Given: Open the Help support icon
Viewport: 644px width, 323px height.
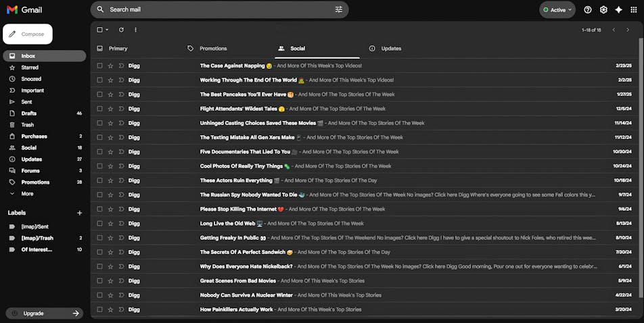Looking at the screenshot, I should (x=588, y=9).
